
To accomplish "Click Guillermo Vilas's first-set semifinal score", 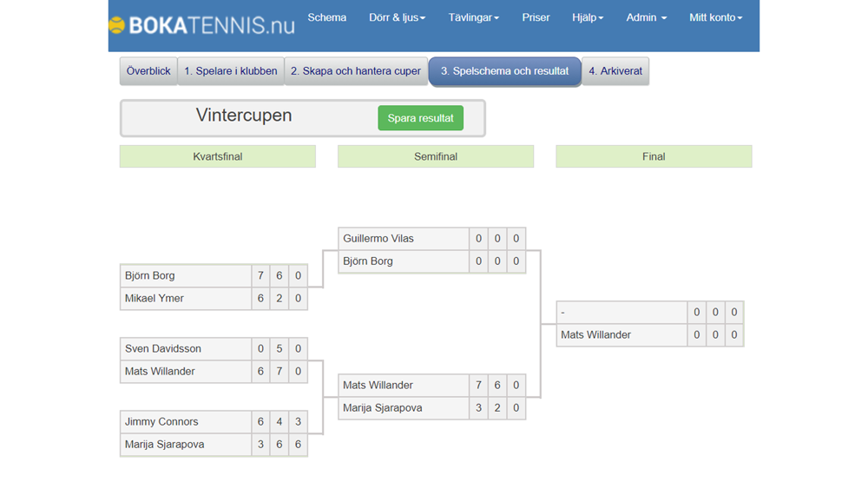I will (478, 239).
